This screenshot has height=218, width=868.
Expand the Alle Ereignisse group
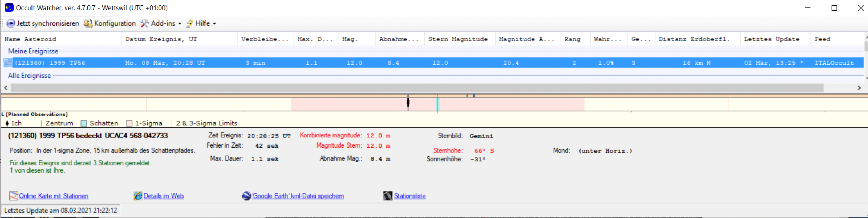pos(29,76)
